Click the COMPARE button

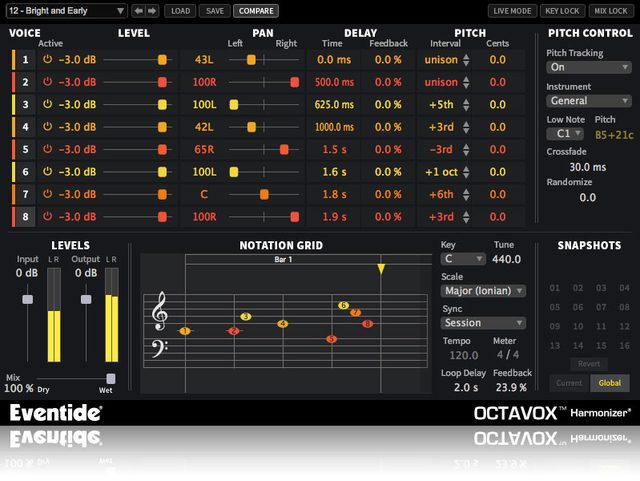(x=256, y=11)
